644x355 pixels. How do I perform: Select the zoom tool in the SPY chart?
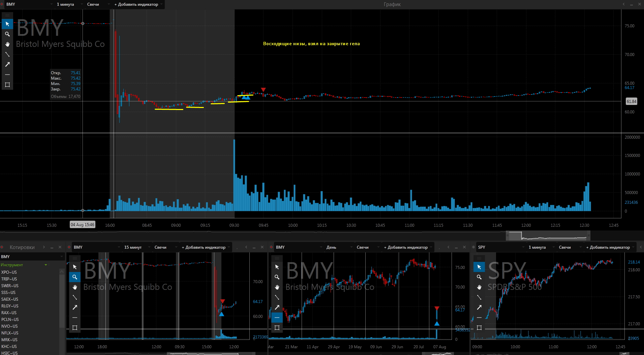[479, 277]
